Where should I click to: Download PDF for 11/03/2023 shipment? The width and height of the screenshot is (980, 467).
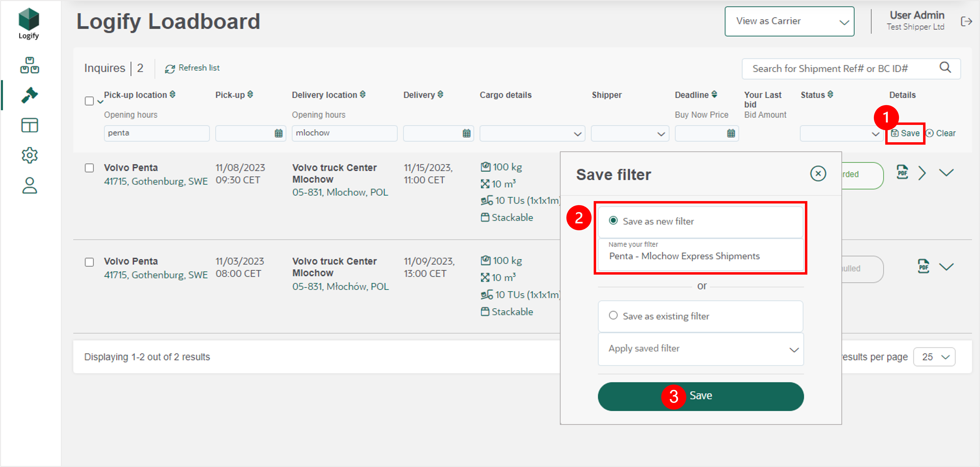pyautogui.click(x=923, y=266)
